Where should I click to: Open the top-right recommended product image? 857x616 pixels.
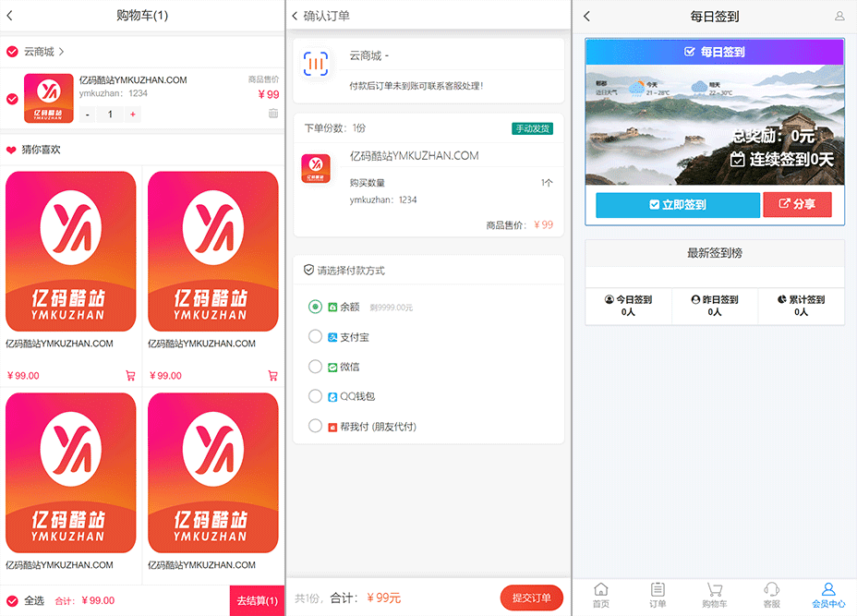[x=213, y=251]
